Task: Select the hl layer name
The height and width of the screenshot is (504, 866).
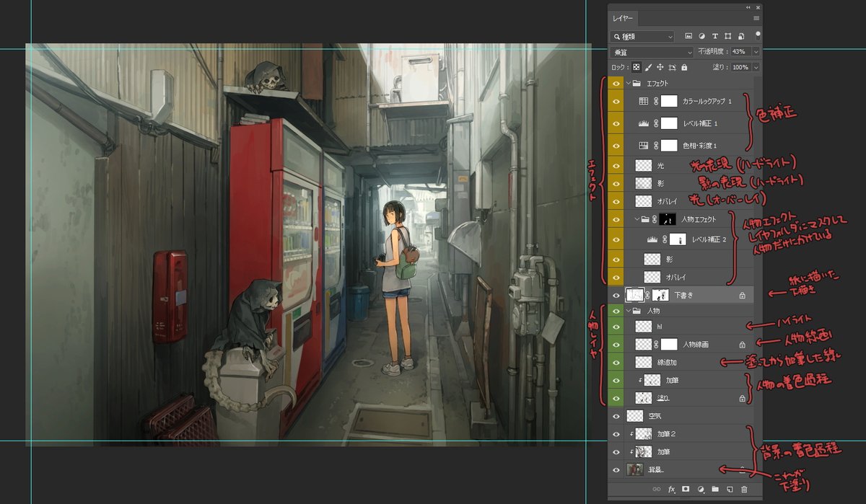Action: point(660,327)
